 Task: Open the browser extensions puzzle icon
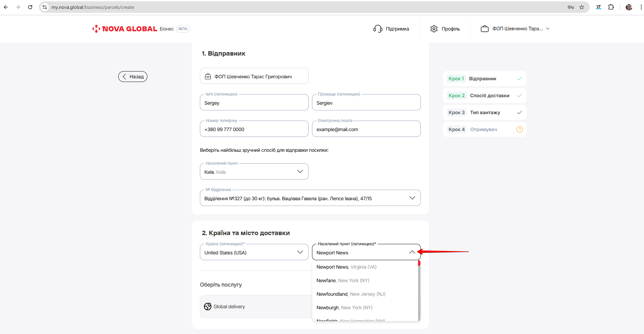(611, 7)
